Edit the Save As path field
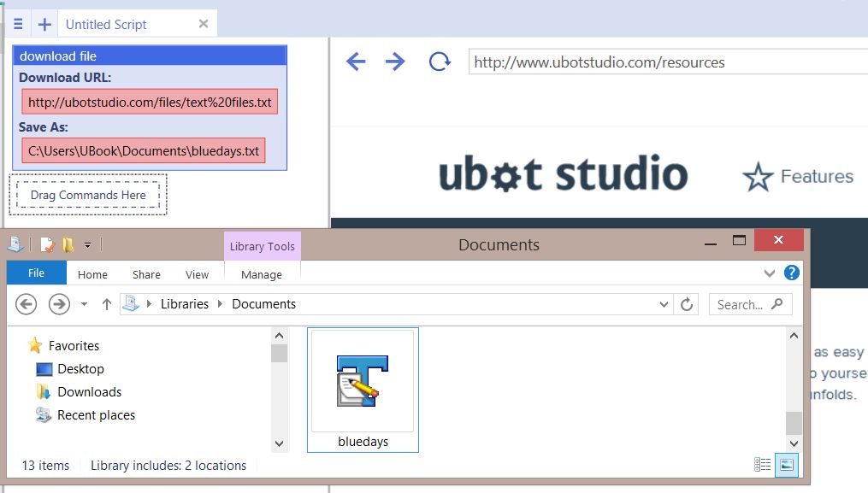868x493 pixels. point(144,150)
